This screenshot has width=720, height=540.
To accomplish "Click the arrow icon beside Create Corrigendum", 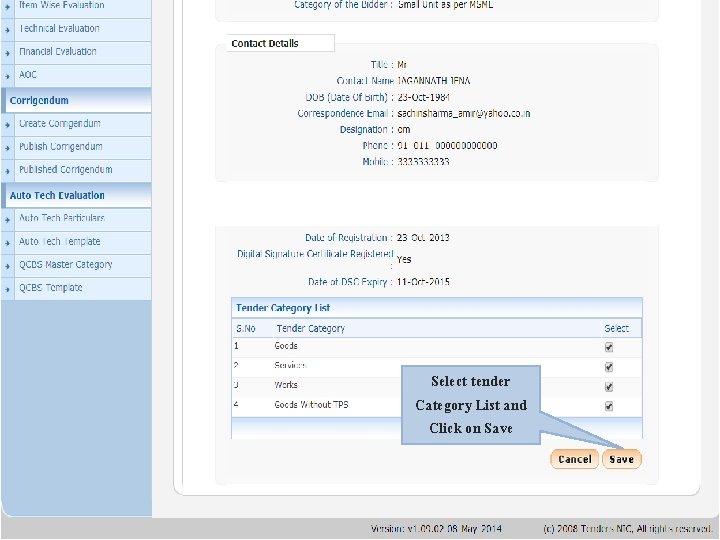I will click(x=7, y=125).
